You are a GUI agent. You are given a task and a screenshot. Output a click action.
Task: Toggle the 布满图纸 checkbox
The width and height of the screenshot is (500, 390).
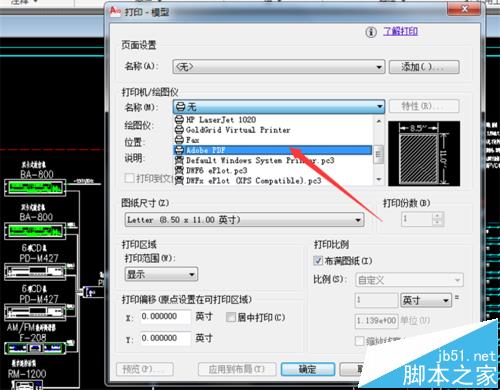[x=318, y=261]
